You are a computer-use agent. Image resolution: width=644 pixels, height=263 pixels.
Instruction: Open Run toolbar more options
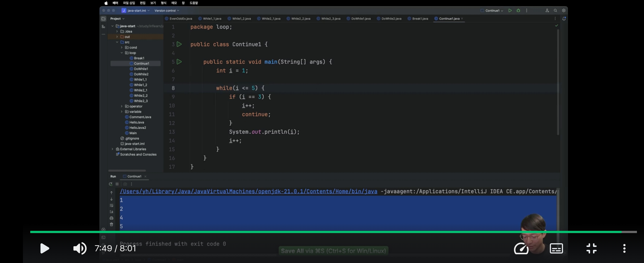131,184
